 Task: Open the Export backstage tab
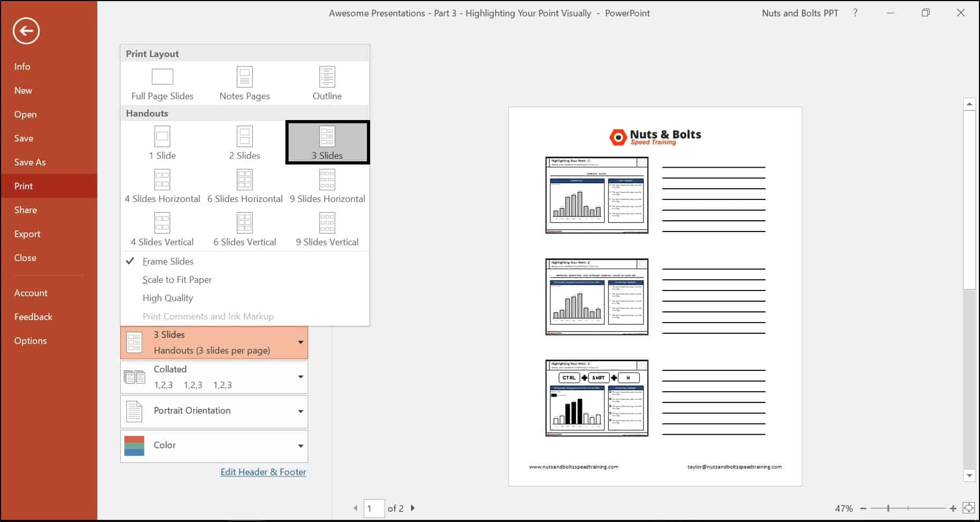tap(49, 234)
